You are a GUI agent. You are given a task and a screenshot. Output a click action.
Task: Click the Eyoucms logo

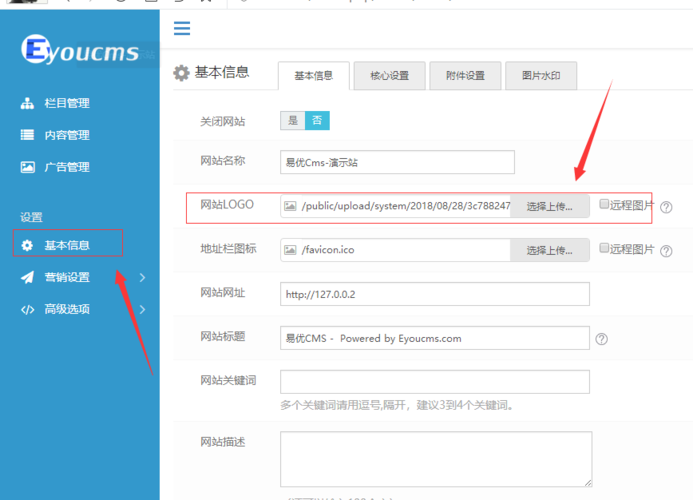tap(80, 50)
